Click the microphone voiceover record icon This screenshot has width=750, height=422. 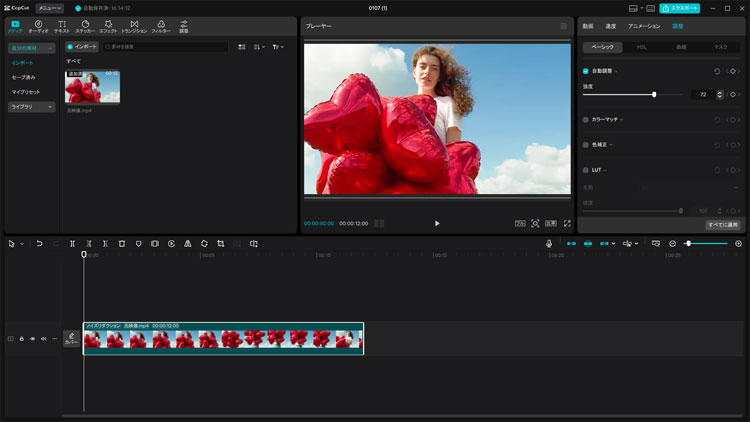tap(549, 243)
